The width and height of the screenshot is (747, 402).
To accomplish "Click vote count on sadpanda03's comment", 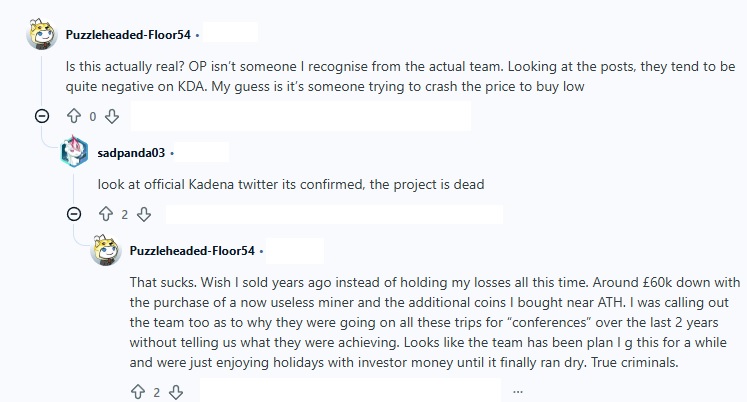I will (x=125, y=214).
